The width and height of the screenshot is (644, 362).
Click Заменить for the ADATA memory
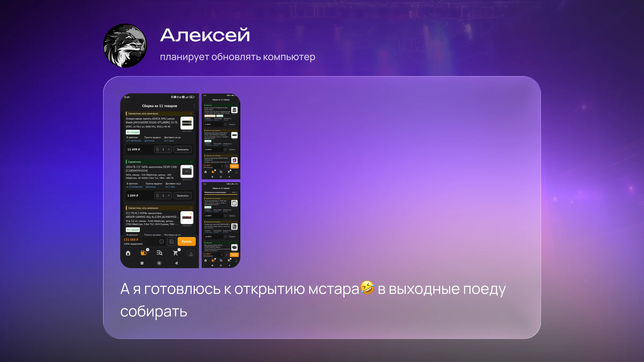[182, 150]
